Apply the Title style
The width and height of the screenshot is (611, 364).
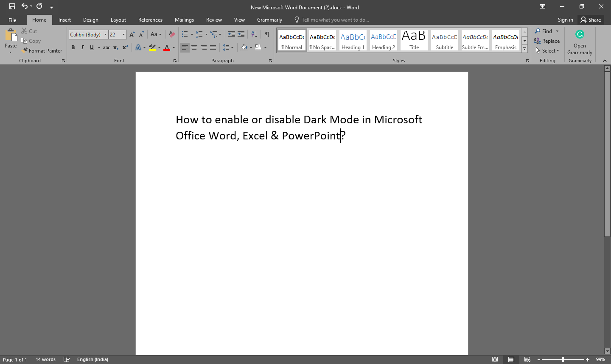click(x=414, y=41)
